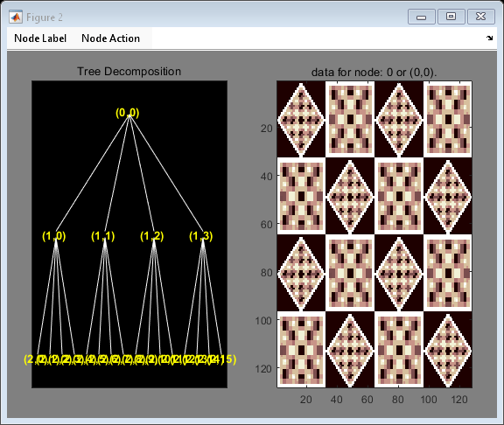Click x-axis tick label 20
The image size is (504, 425).
305,400
